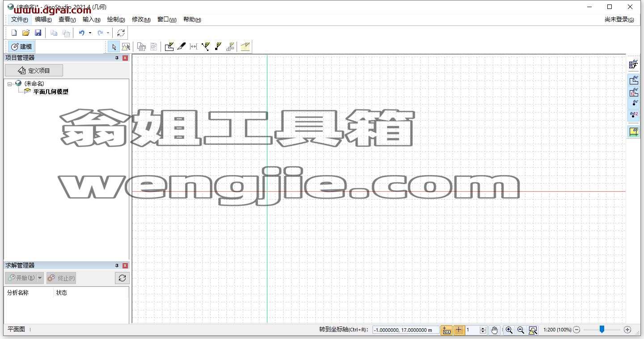The width and height of the screenshot is (644, 339).
Task: Redo the last undone action
Action: [x=100, y=33]
